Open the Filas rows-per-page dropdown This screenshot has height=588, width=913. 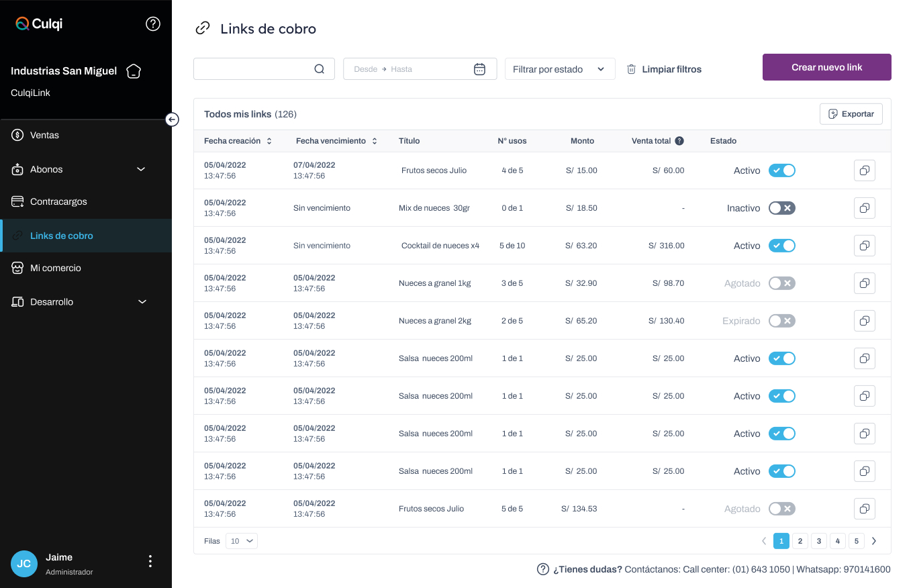[241, 541]
